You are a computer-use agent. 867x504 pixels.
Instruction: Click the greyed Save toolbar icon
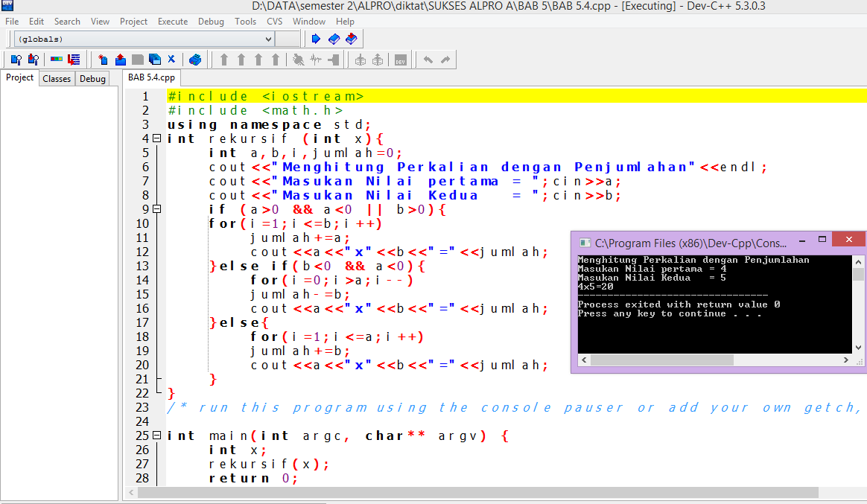[x=138, y=60]
